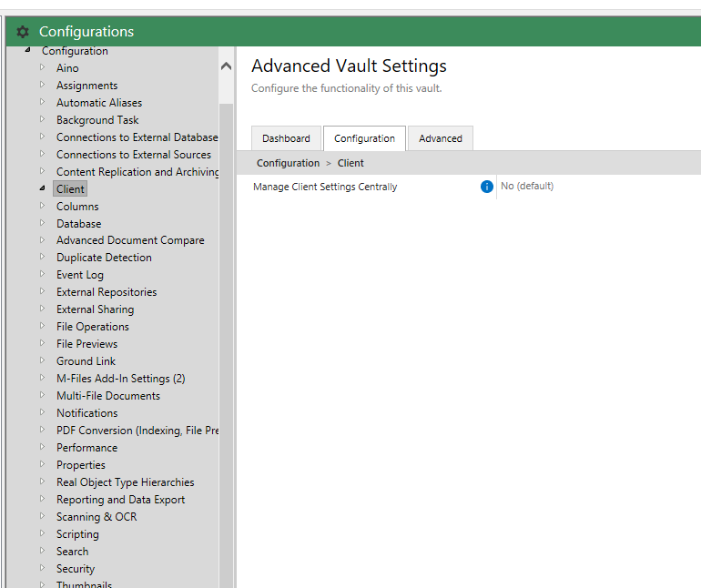Image resolution: width=701 pixels, height=588 pixels.
Task: Collapse the Client tree node
Action: tap(42, 188)
